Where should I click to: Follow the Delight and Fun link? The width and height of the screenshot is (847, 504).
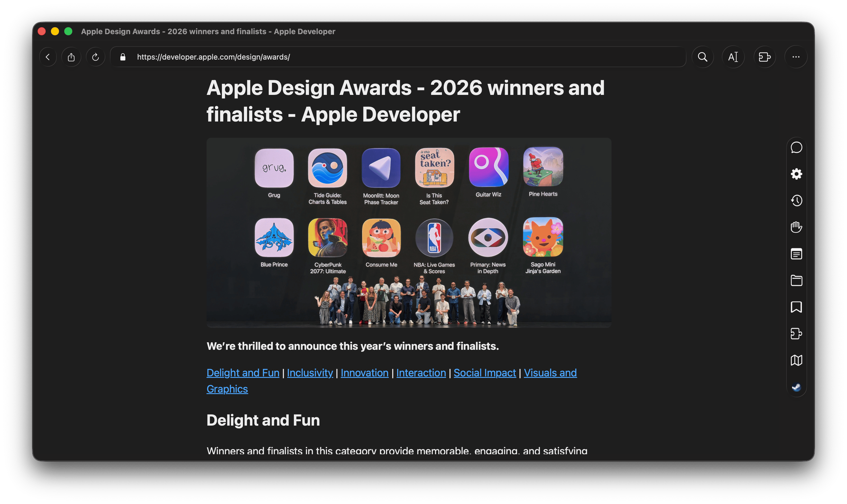[243, 373]
